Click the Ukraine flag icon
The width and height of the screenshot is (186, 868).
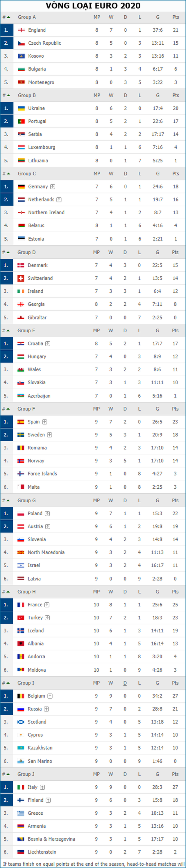pos(21,108)
